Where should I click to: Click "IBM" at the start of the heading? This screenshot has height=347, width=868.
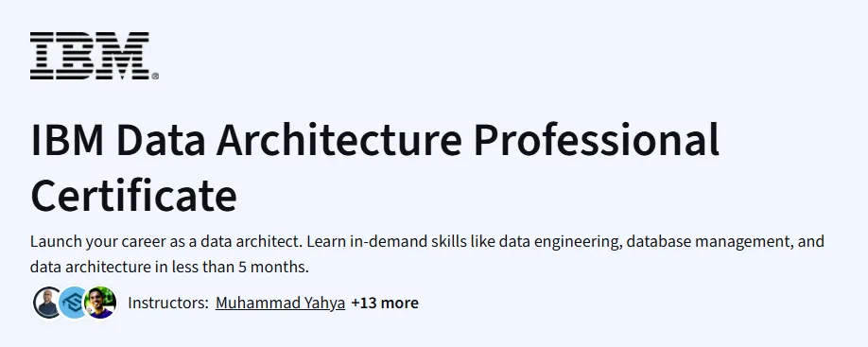click(67, 140)
